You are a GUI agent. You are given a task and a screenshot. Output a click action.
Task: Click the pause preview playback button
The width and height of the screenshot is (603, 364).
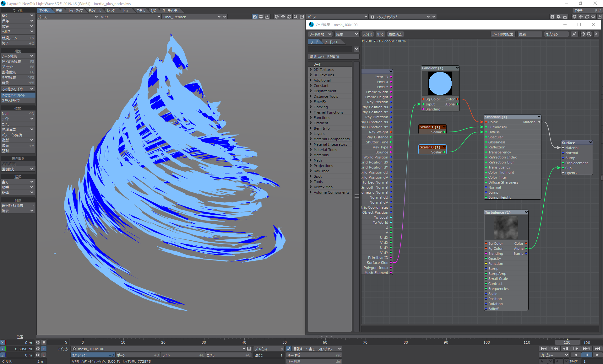(586, 355)
